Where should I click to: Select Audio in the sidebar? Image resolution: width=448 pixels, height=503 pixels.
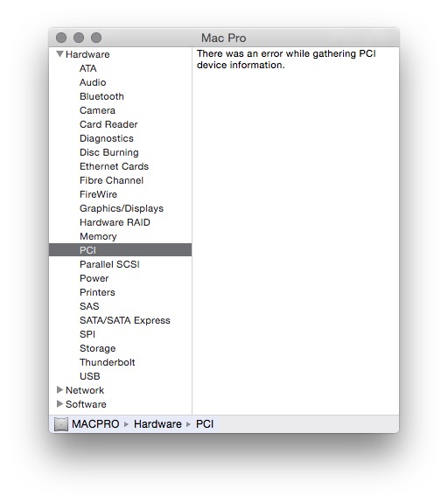[x=93, y=82]
